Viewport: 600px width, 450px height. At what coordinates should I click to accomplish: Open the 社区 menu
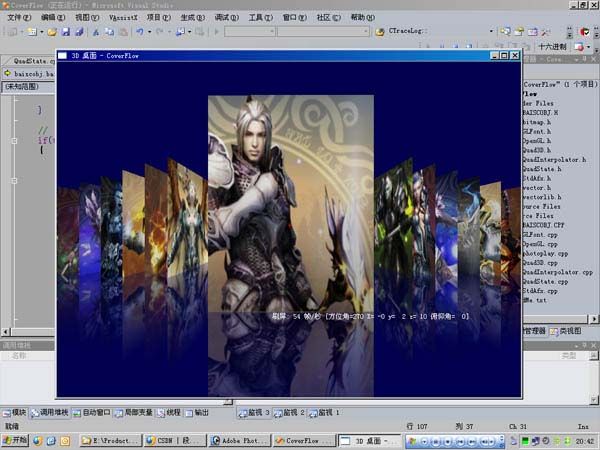[x=329, y=17]
